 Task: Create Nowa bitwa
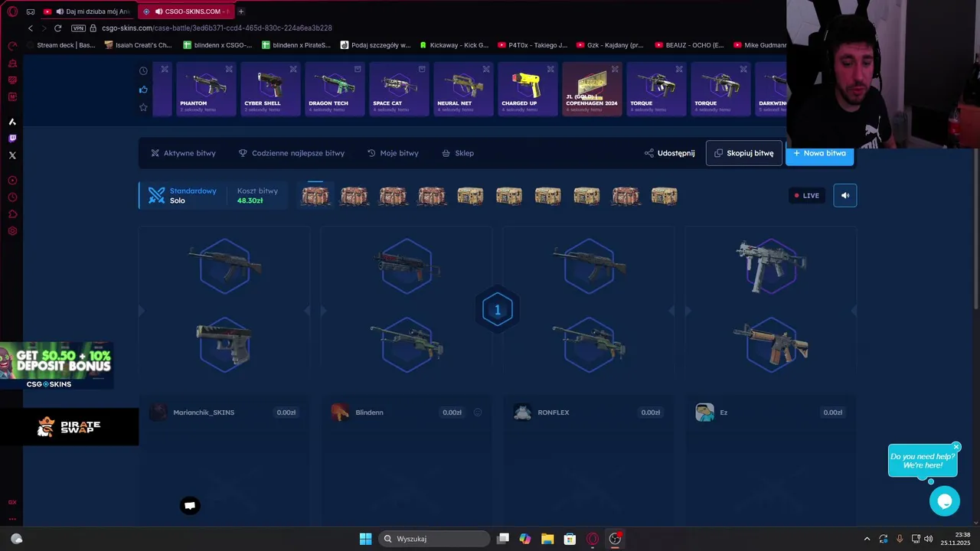819,153
